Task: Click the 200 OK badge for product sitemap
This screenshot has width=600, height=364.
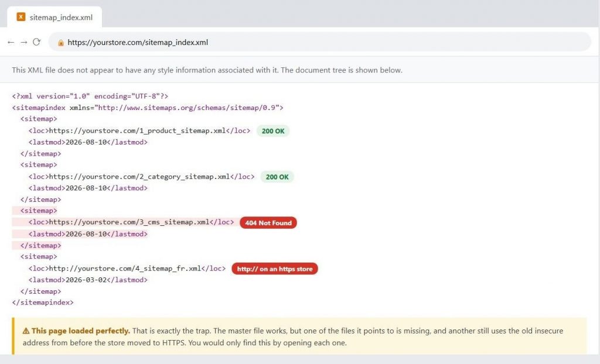Action: (x=273, y=131)
